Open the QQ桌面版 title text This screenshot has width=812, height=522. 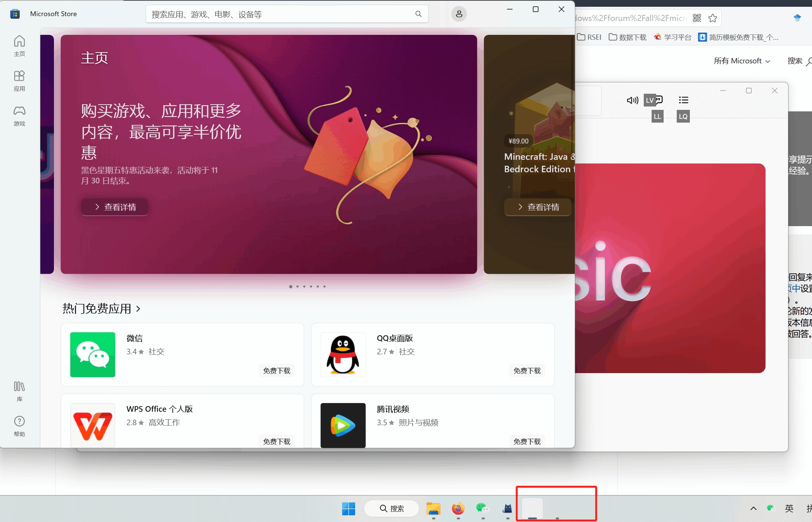coord(395,338)
